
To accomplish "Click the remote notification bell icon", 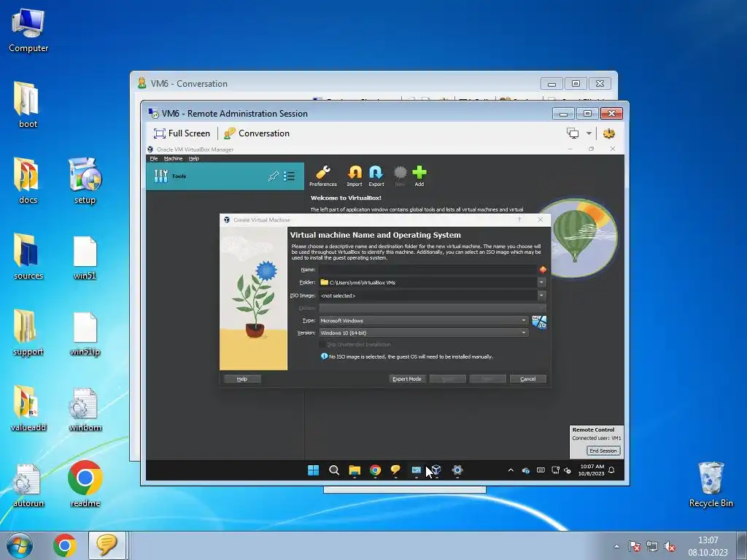I will coord(612,470).
